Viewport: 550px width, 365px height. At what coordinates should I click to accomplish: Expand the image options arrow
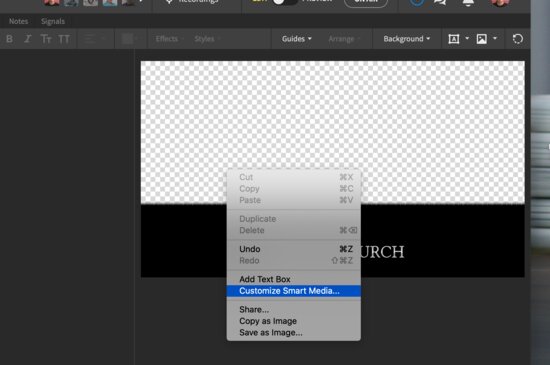point(495,38)
